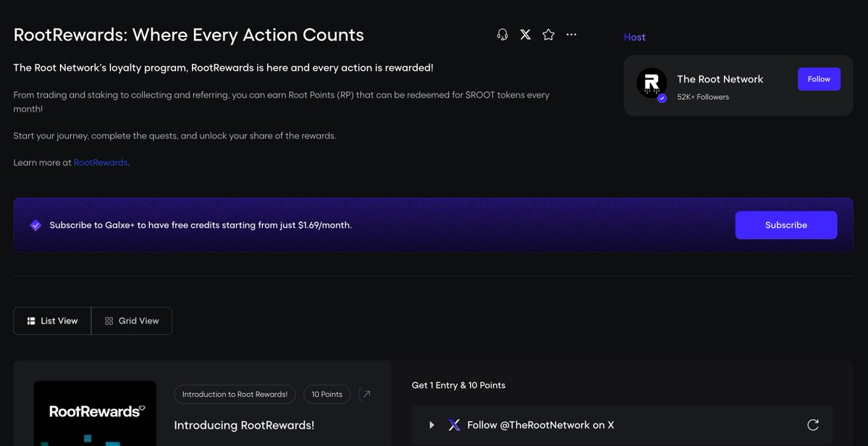Viewport: 868px width, 446px height.
Task: Expand the Follow @TheRootNetwork on X task
Action: tap(431, 425)
